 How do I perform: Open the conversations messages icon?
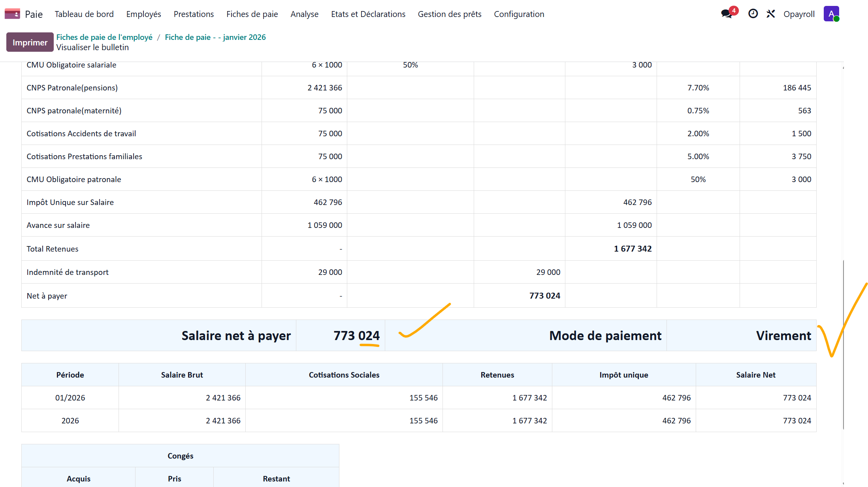pyautogui.click(x=727, y=14)
